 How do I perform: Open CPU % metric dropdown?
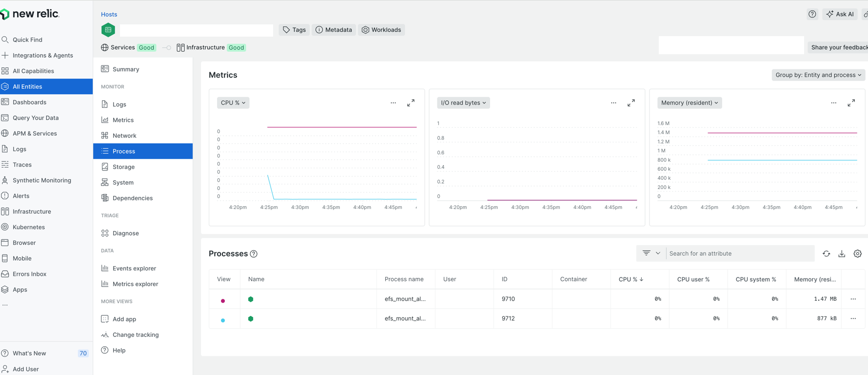[x=233, y=103]
